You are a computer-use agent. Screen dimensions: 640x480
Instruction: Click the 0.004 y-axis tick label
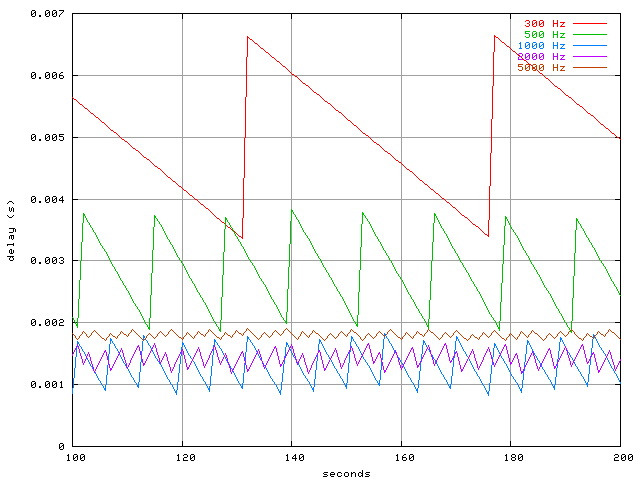point(47,199)
